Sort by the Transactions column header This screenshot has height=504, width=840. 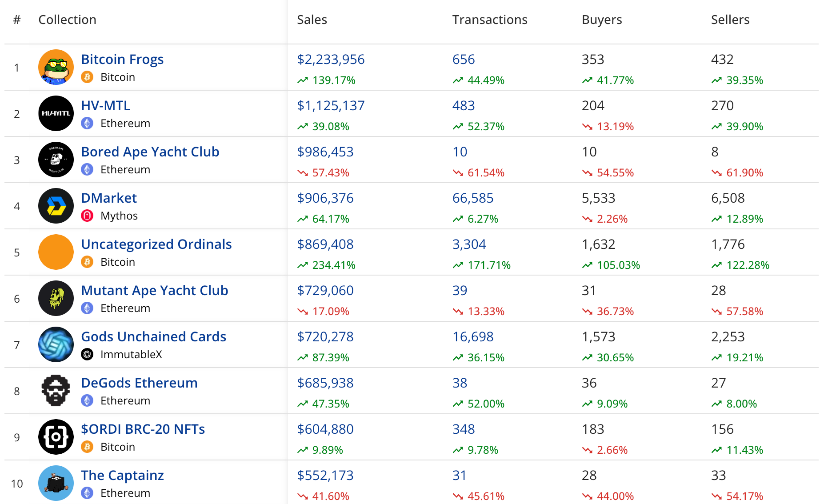pos(489,20)
